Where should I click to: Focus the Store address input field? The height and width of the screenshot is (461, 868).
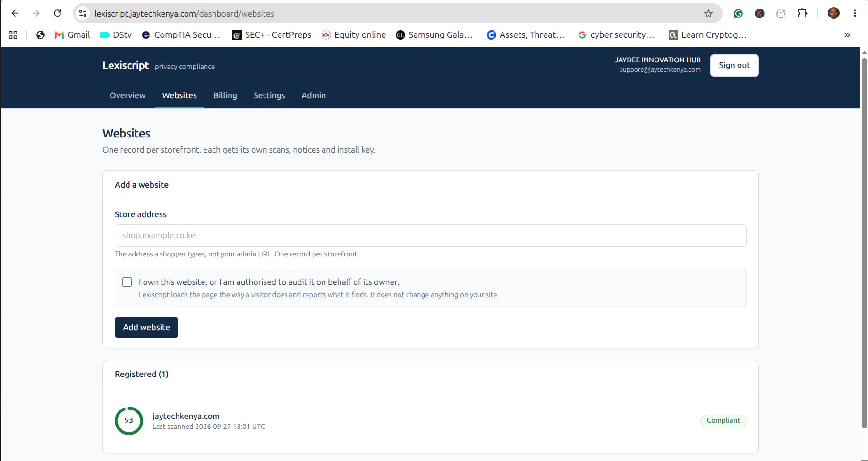430,235
